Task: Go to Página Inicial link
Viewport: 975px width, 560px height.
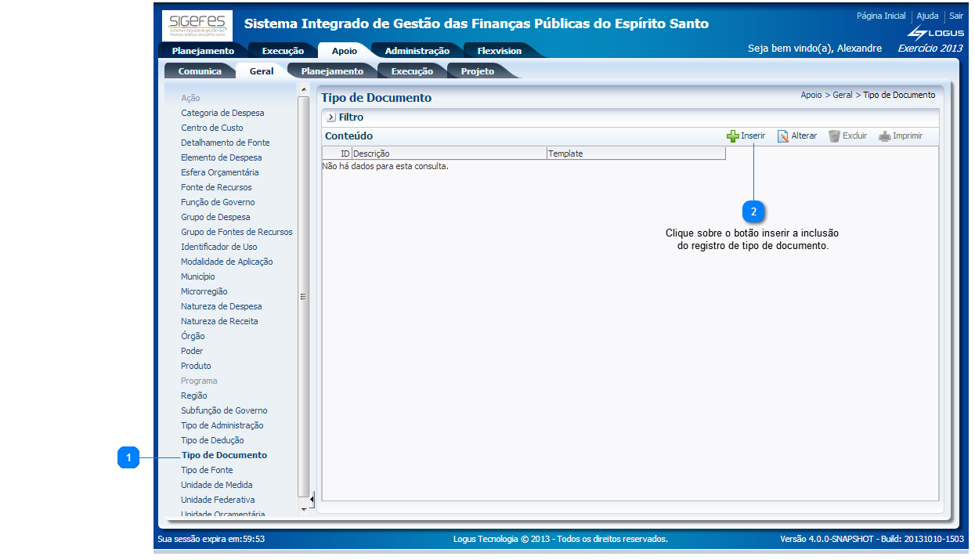Action: 881,16
